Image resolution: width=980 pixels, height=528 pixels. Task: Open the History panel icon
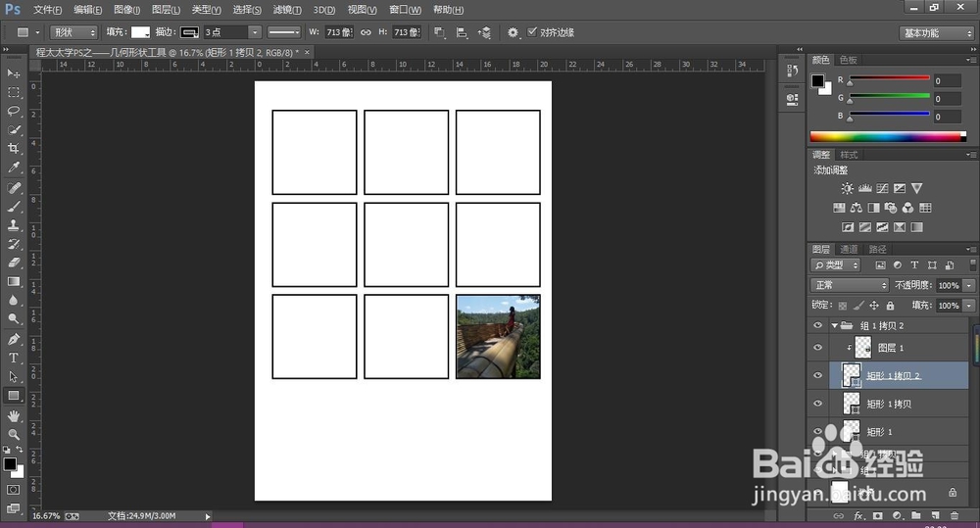coord(792,71)
